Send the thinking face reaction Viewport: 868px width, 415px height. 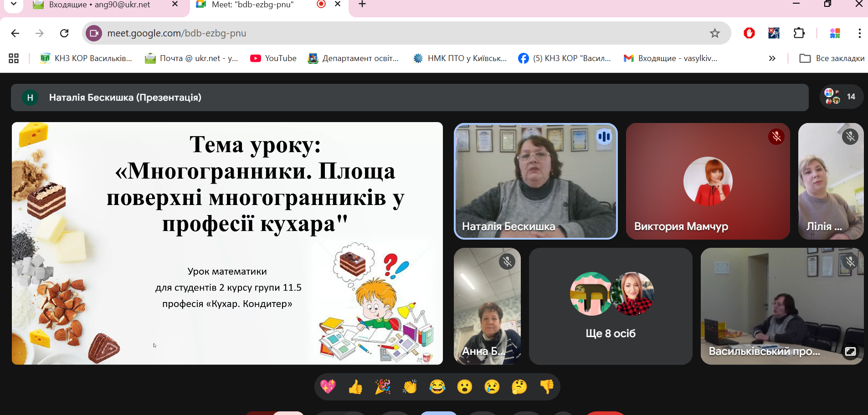(519, 387)
